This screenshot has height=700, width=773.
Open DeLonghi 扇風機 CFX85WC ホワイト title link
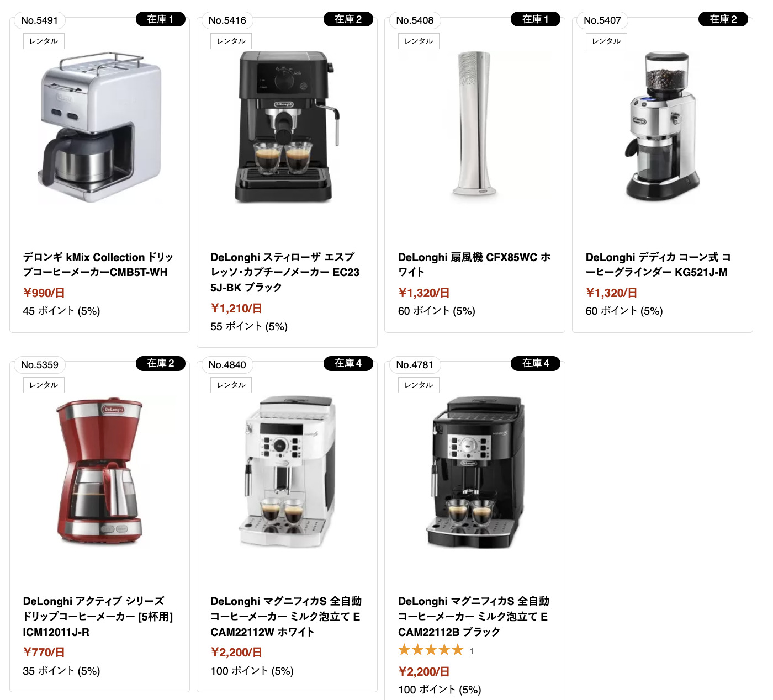[x=474, y=265]
